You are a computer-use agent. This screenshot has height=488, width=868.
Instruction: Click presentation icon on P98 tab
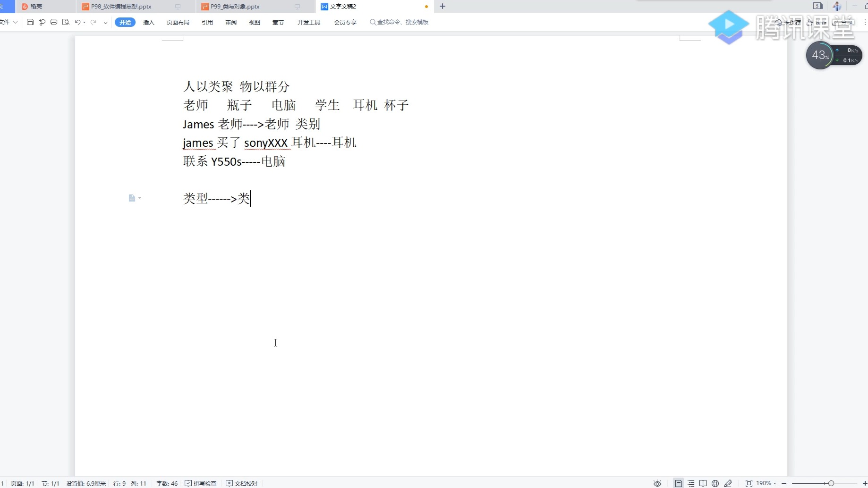(x=178, y=7)
